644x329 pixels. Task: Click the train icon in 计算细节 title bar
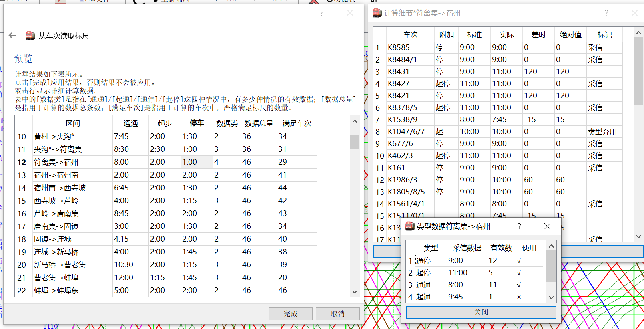click(377, 13)
